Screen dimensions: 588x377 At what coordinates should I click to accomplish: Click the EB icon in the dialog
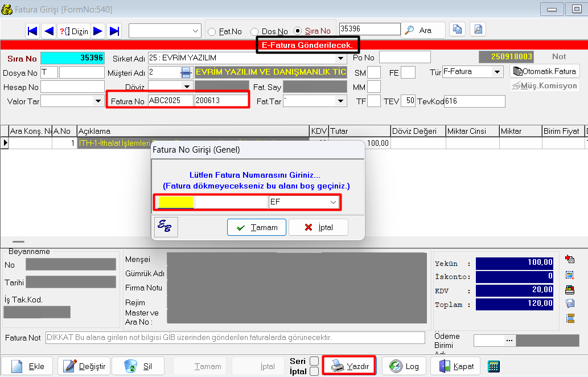click(166, 227)
